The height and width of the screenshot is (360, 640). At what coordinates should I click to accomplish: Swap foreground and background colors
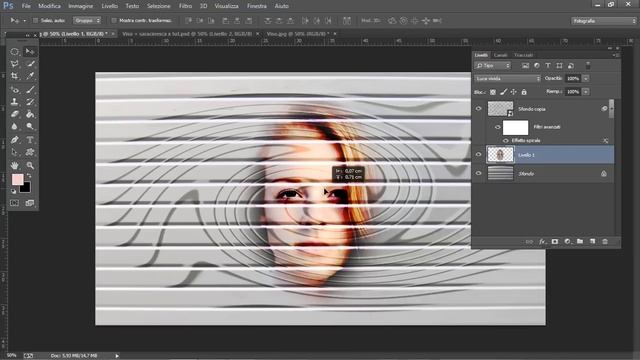point(29,176)
